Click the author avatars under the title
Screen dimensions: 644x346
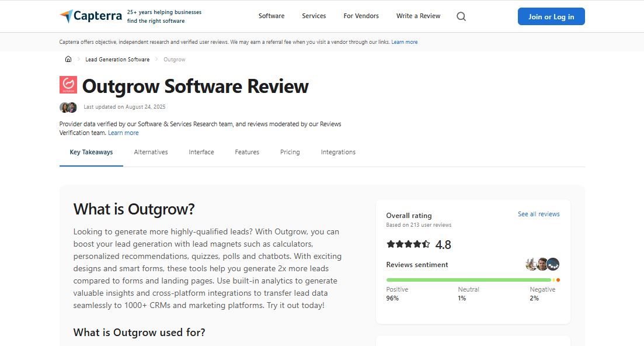point(68,108)
